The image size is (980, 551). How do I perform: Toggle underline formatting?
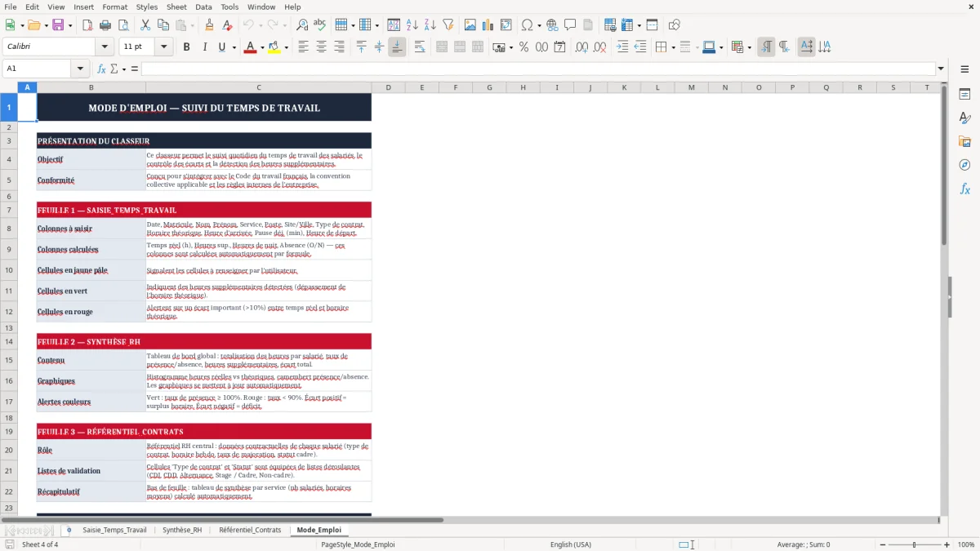click(221, 47)
